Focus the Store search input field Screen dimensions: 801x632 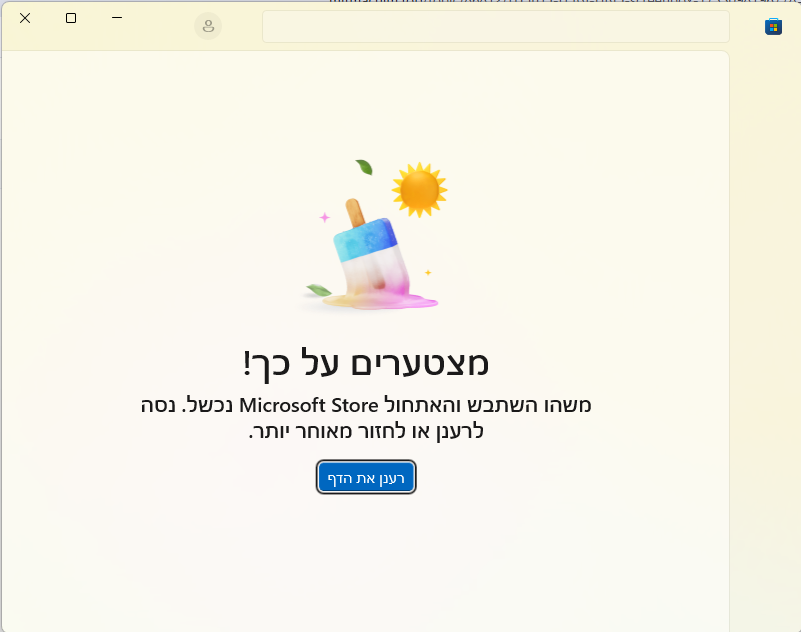pyautogui.click(x=496, y=27)
